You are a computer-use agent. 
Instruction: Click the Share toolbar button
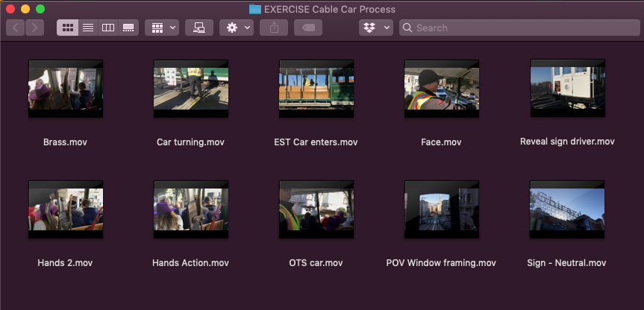274,28
